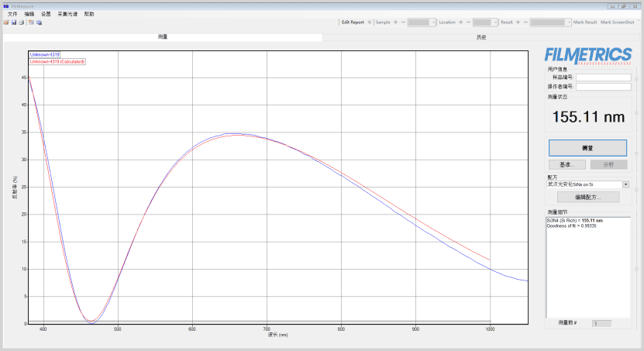
Task: Open the 文件 menu
Action: pyautogui.click(x=12, y=14)
